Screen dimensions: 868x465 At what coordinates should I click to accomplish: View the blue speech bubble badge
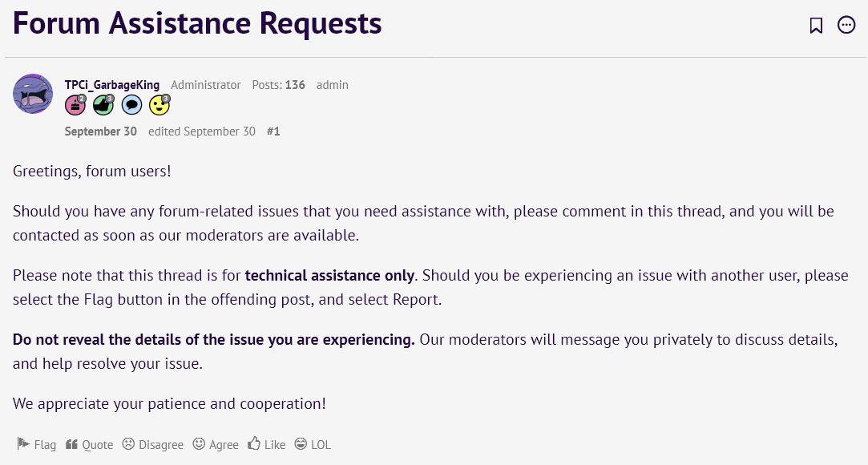click(x=131, y=104)
